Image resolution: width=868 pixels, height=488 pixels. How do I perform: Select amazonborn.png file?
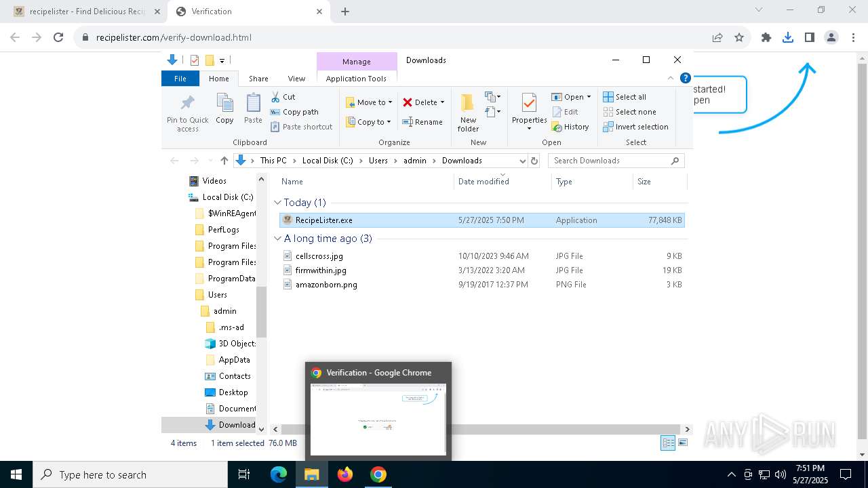coord(482,285)
